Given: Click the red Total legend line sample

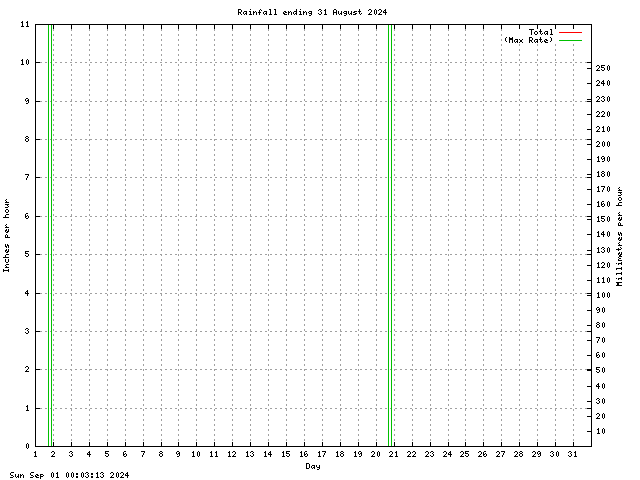Looking at the screenshot, I should click(570, 32).
